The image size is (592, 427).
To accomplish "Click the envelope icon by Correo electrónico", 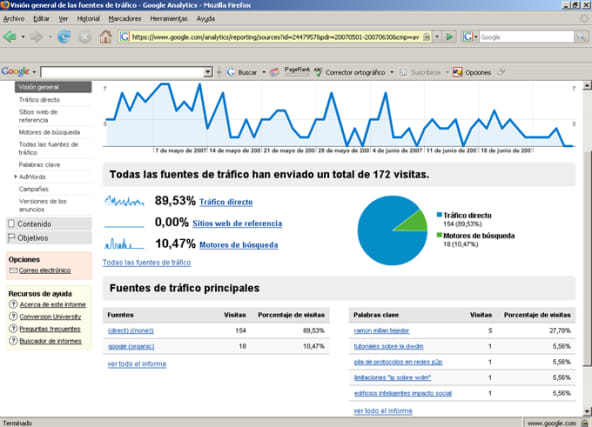I will click(13, 270).
